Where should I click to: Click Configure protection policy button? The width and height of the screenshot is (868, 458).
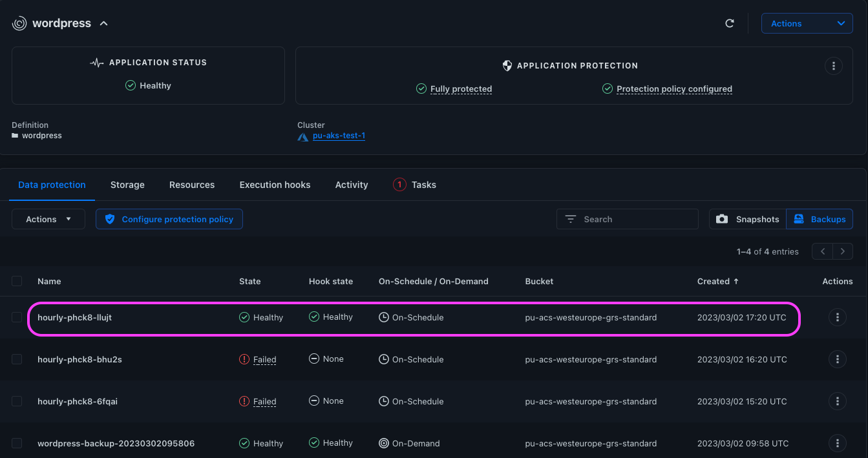coord(169,219)
